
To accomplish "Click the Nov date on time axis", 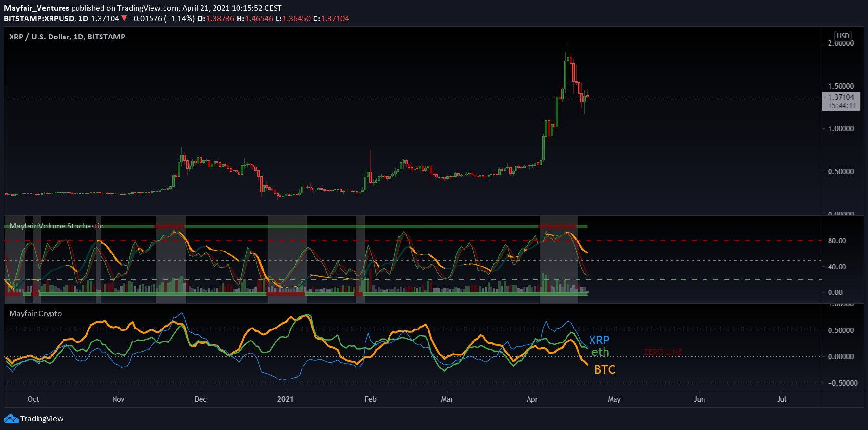I will (118, 399).
